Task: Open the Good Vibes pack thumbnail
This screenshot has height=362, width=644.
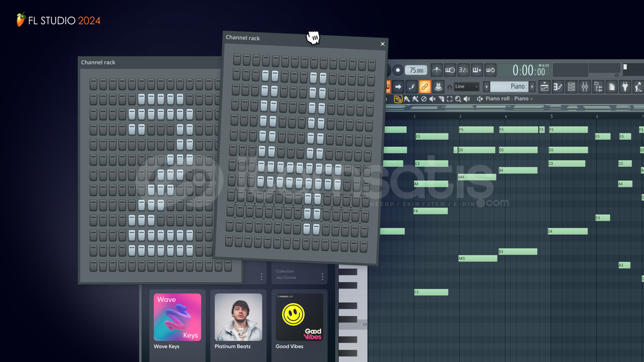Action: tap(299, 317)
